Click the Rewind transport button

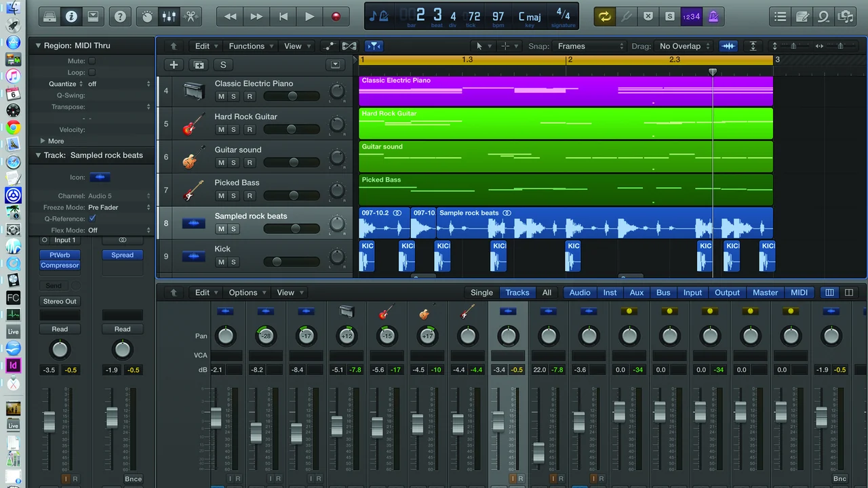click(x=231, y=16)
